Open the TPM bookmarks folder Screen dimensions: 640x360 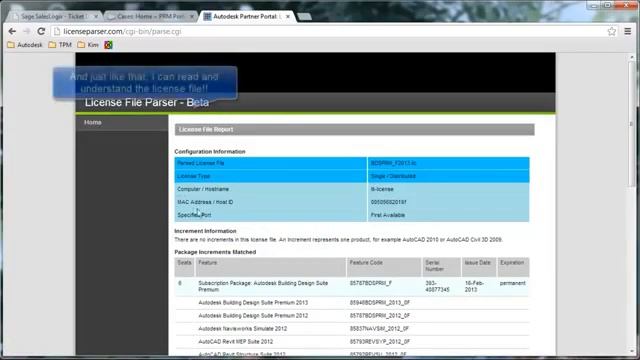60,45
